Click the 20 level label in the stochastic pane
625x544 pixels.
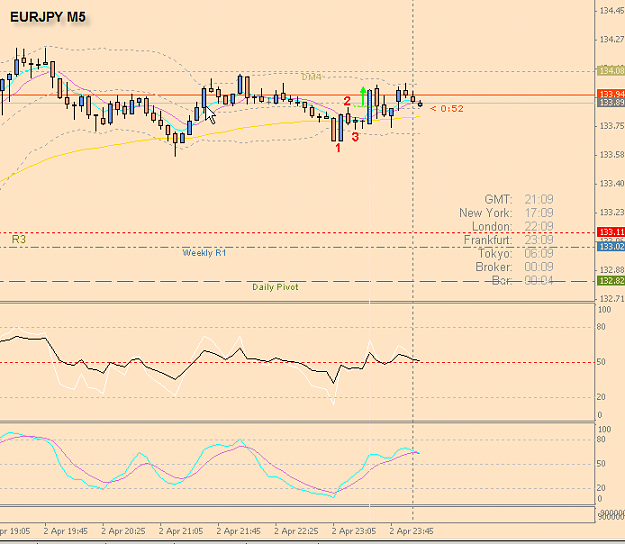click(601, 488)
